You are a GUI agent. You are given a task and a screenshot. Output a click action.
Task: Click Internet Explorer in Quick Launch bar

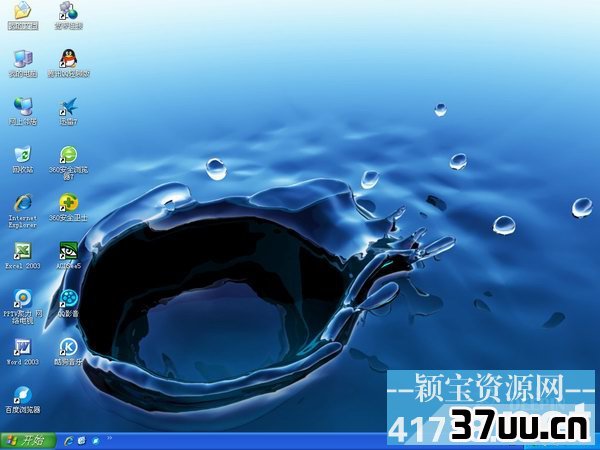[x=68, y=440]
